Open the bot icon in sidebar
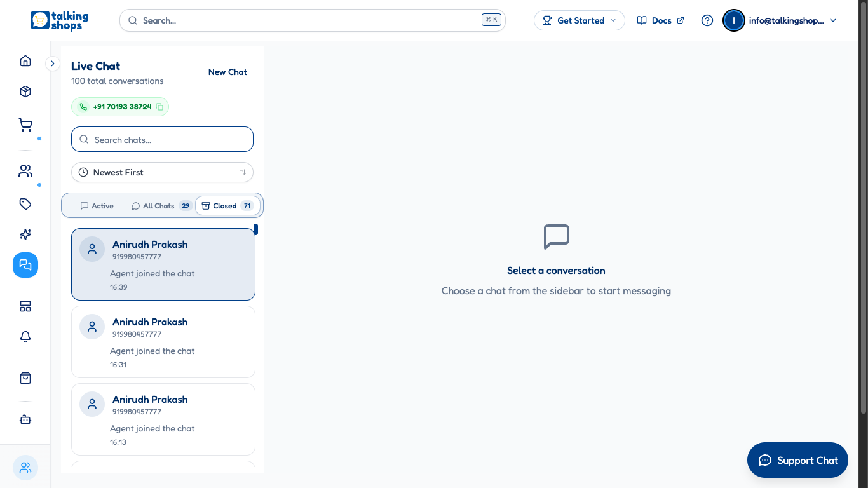Viewport: 868px width, 488px height. 25,419
